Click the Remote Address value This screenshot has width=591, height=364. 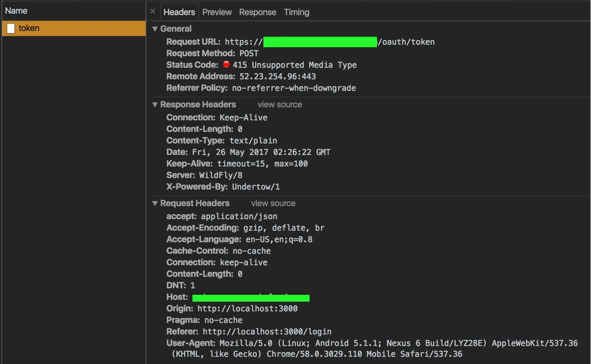[277, 76]
